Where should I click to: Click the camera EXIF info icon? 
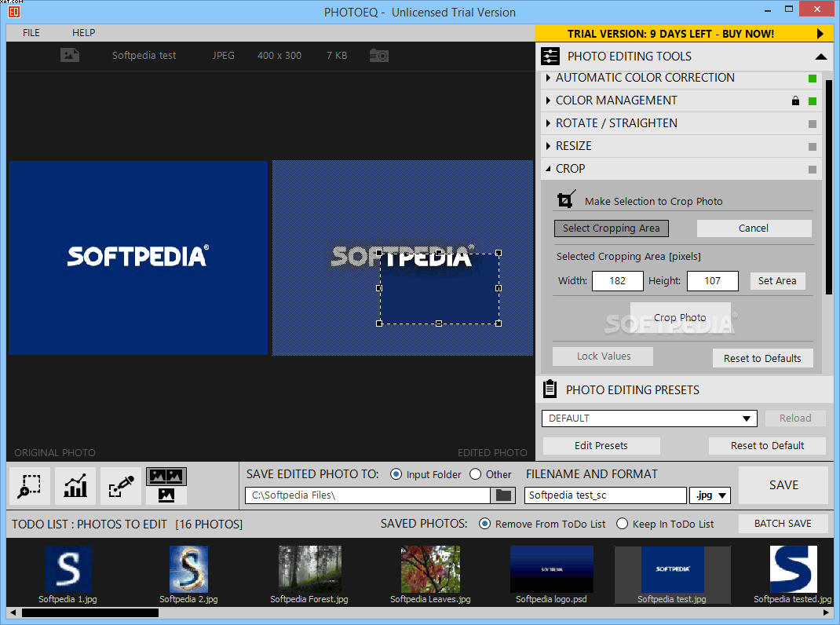(378, 55)
